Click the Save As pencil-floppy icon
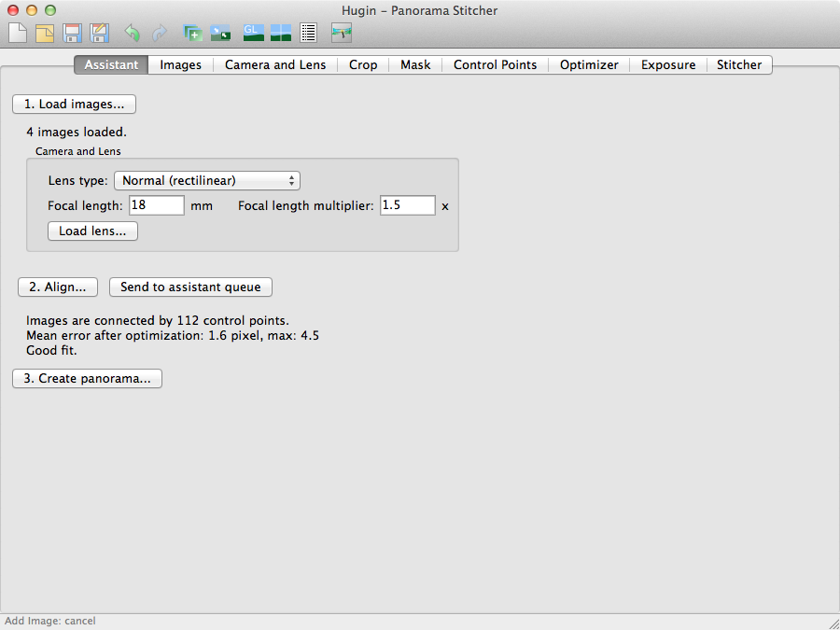Image resolution: width=840 pixels, height=630 pixels. [x=99, y=34]
